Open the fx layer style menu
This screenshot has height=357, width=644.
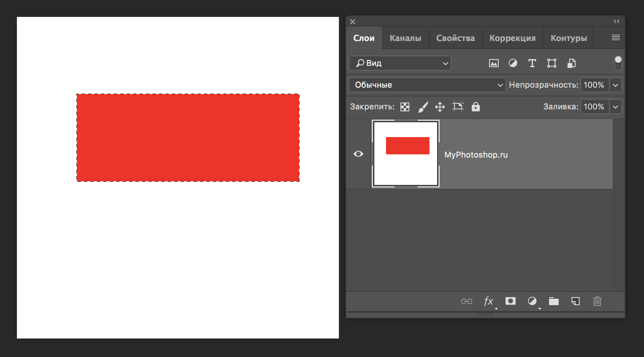pyautogui.click(x=489, y=301)
